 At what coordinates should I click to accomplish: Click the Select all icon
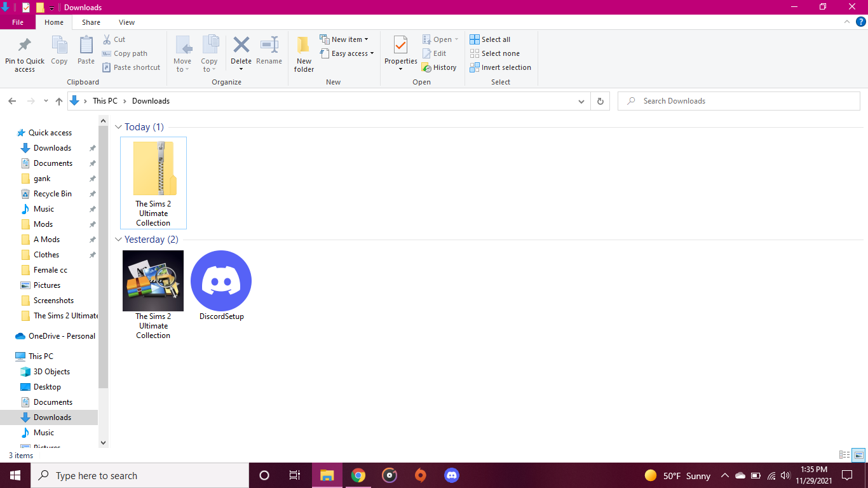tap(475, 39)
